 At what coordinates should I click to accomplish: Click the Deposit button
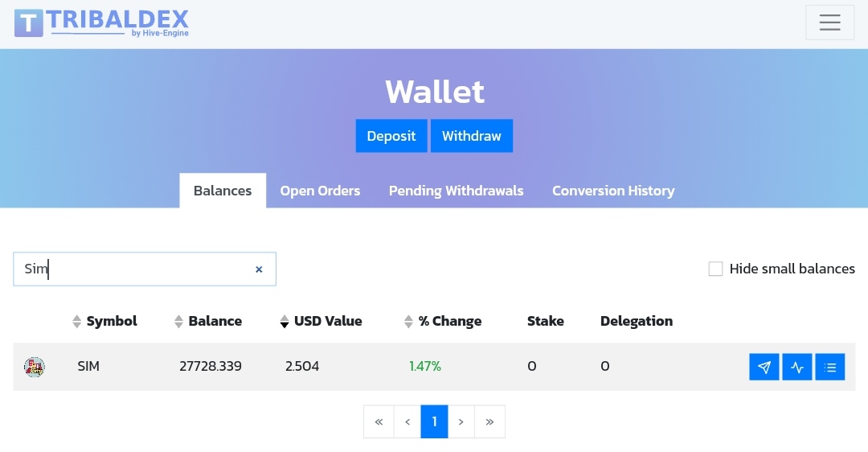[x=391, y=136]
